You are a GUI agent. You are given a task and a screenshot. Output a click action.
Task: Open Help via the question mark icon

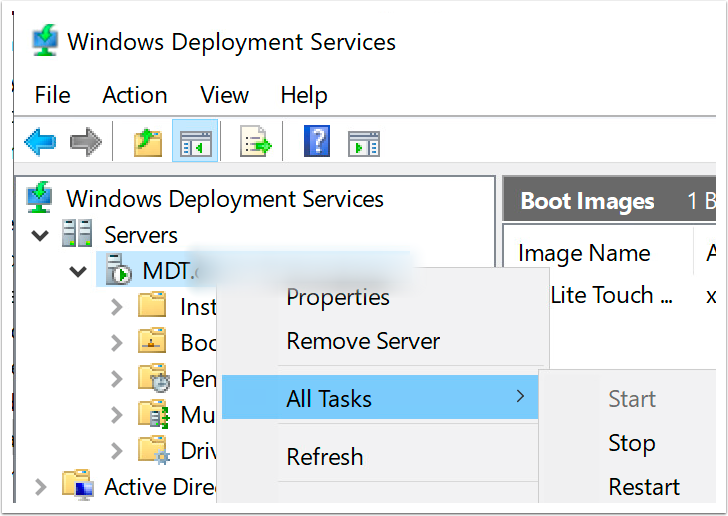pyautogui.click(x=317, y=143)
